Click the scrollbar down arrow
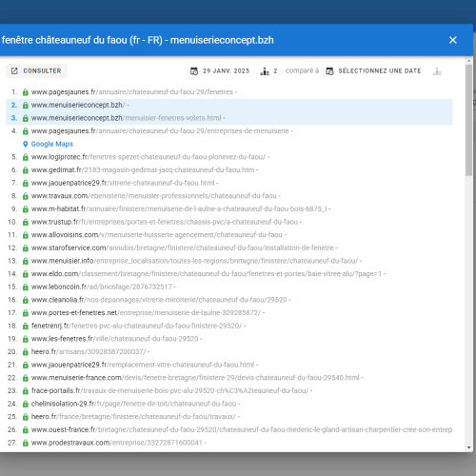The image size is (476, 476). [469, 447]
